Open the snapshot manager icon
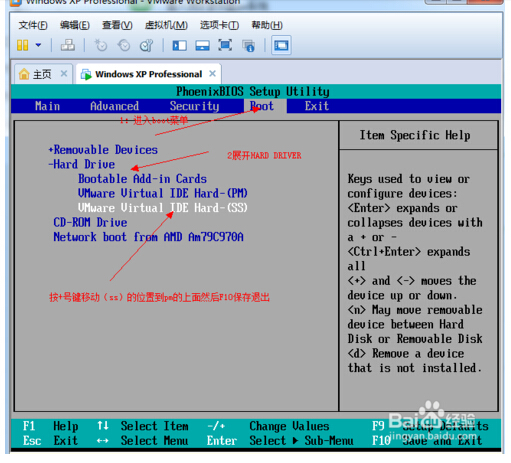 (x=146, y=45)
